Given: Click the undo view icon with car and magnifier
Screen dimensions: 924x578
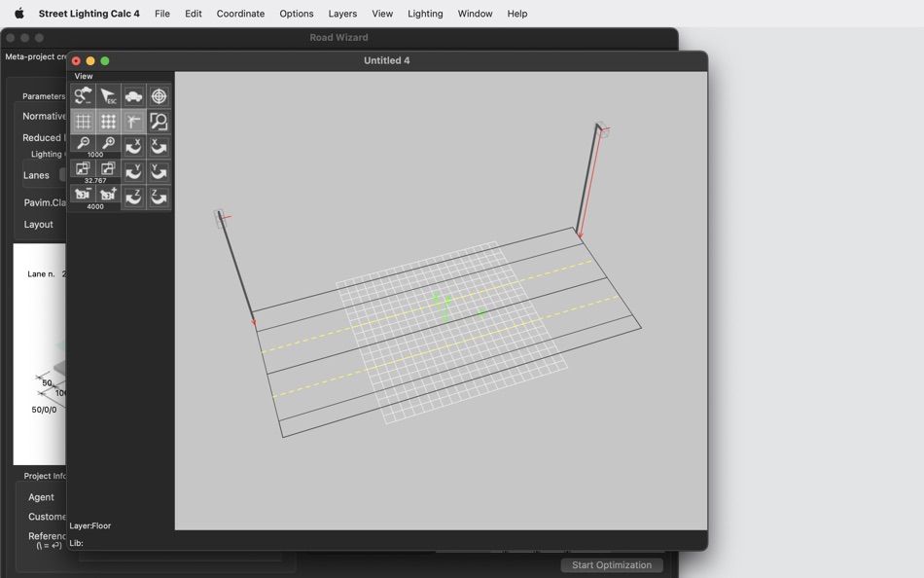Looking at the screenshot, I should pyautogui.click(x=83, y=95).
